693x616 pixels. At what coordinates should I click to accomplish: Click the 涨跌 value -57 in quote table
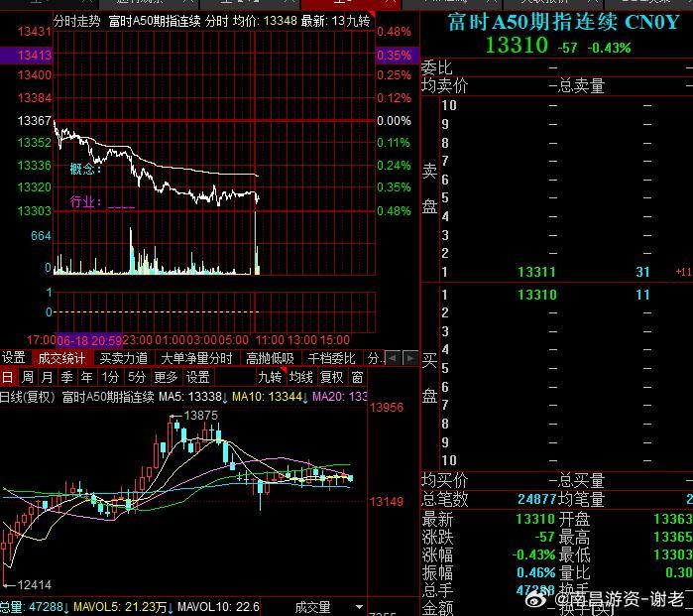[x=544, y=537]
